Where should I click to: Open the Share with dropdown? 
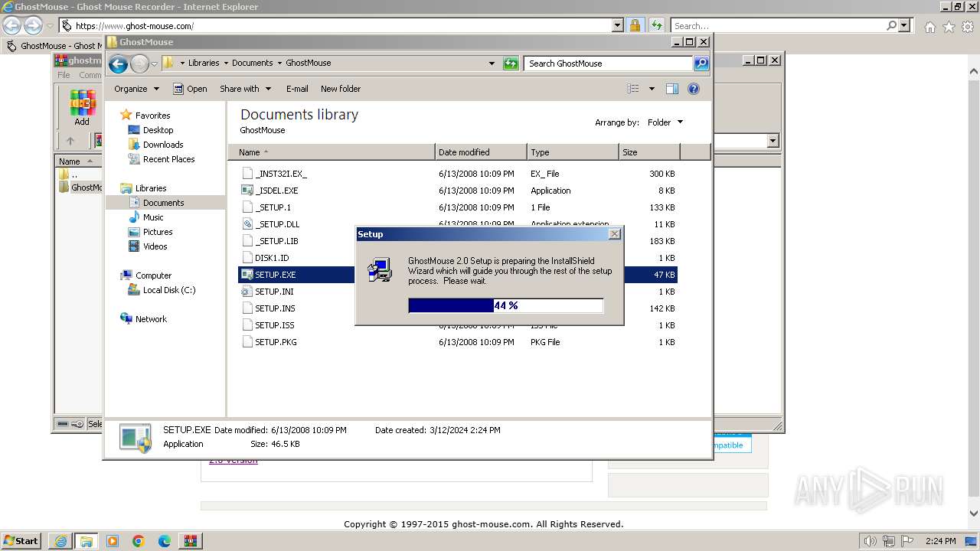pos(245,89)
